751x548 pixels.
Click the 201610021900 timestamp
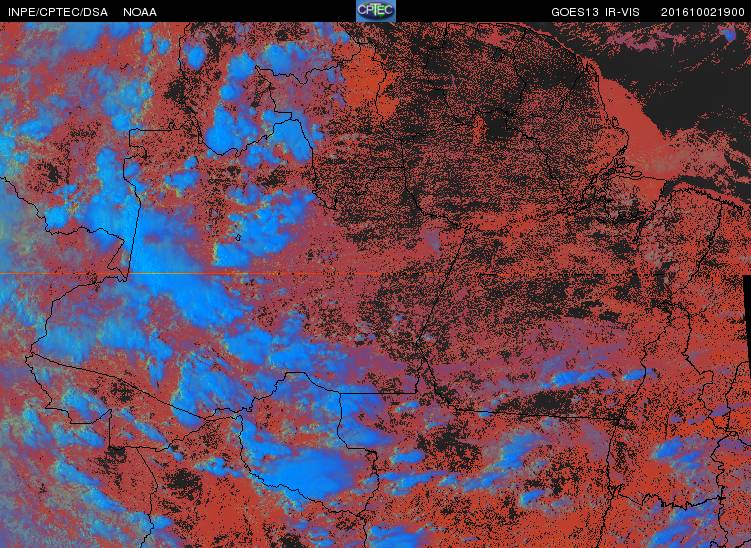tap(703, 12)
